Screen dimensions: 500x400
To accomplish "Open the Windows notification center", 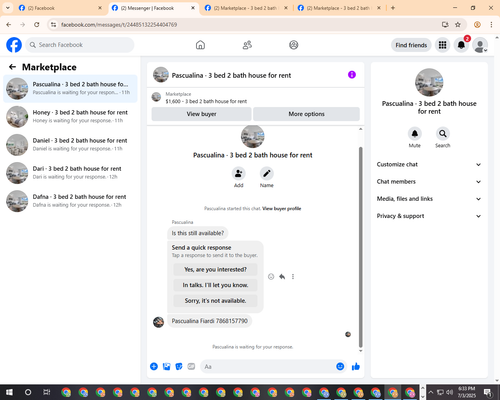I will point(488,392).
